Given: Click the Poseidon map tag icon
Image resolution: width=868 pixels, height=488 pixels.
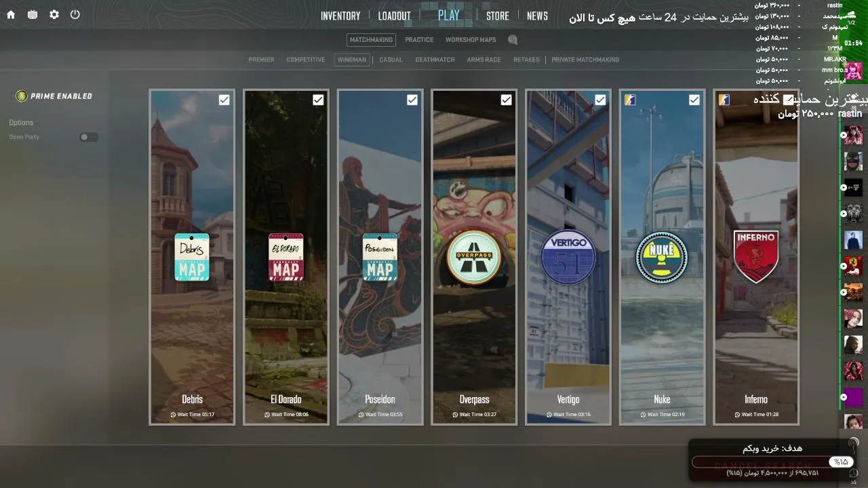Looking at the screenshot, I should [380, 257].
